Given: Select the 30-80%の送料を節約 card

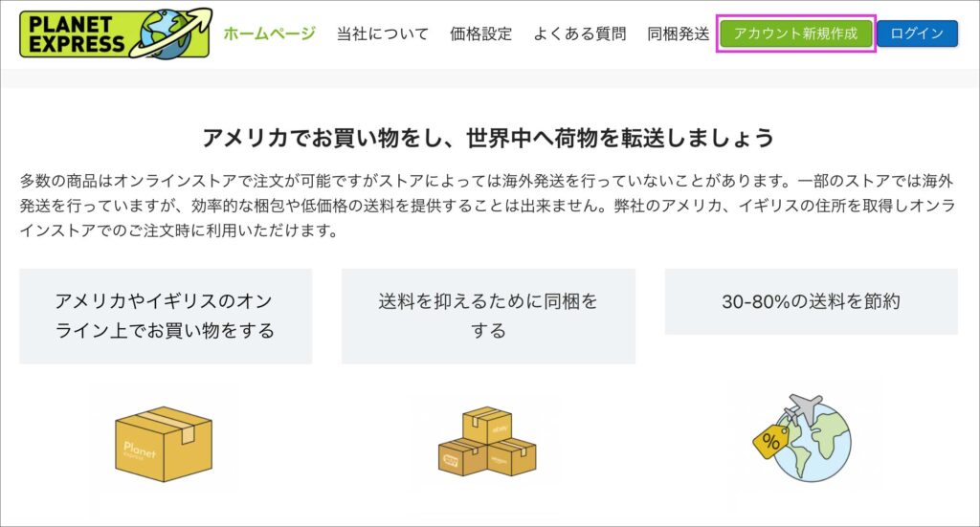Looking at the screenshot, I should click(811, 301).
